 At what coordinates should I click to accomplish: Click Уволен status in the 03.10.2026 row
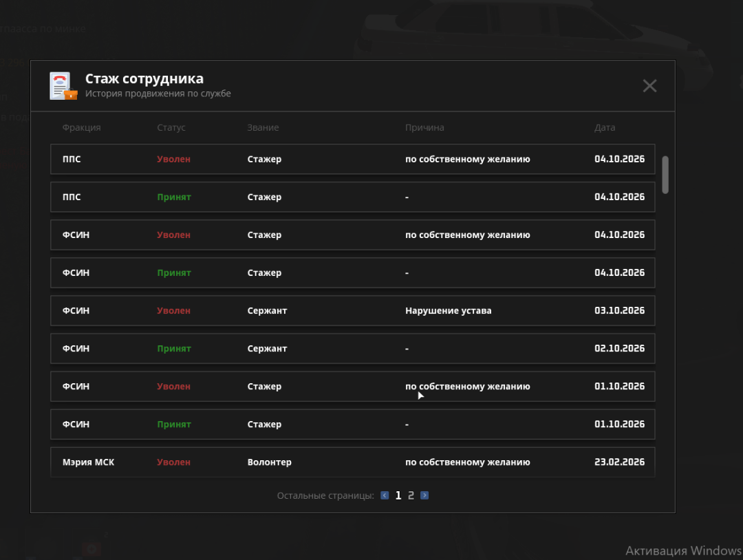[x=173, y=310]
